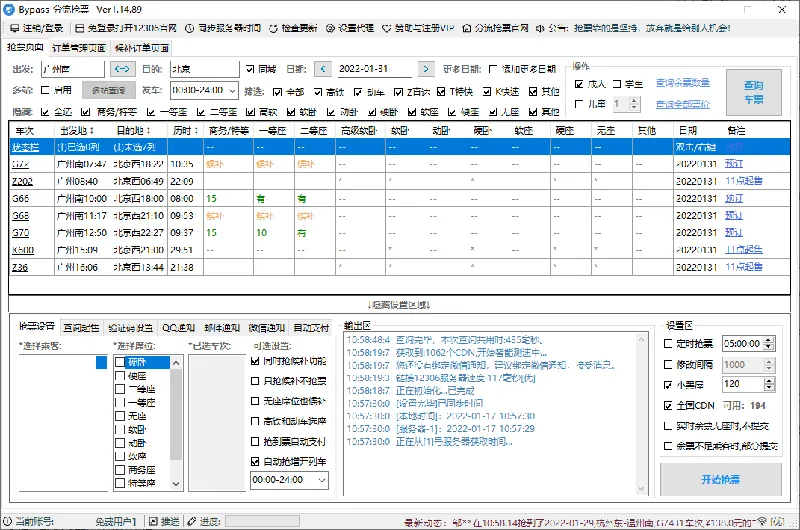Click 查询全部票价 link
Viewport: 800px width, 530px height.
click(x=683, y=104)
